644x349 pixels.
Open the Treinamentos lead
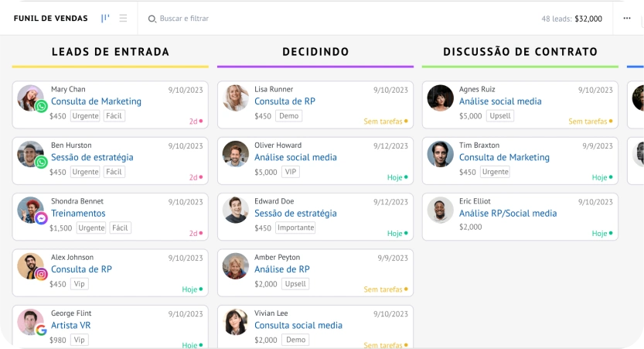(x=78, y=214)
